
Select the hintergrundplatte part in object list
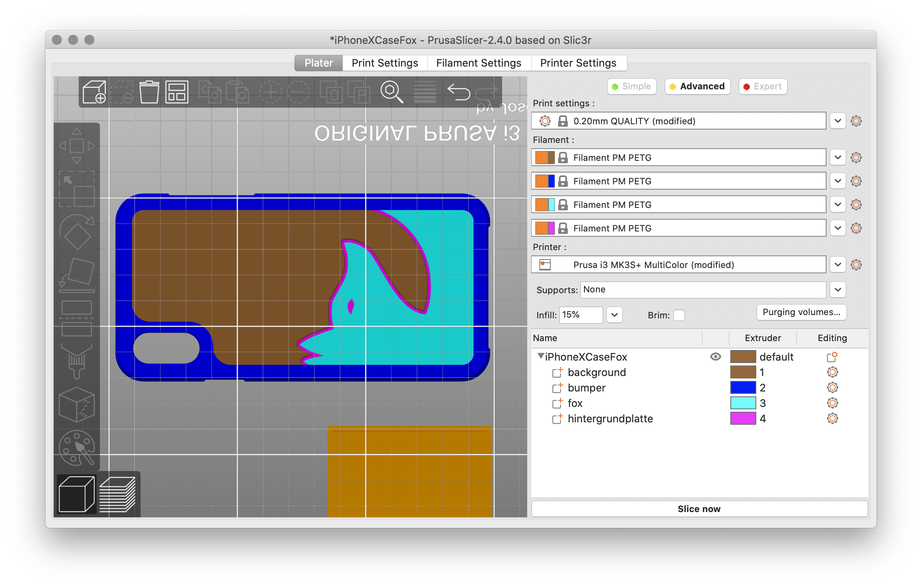point(610,419)
